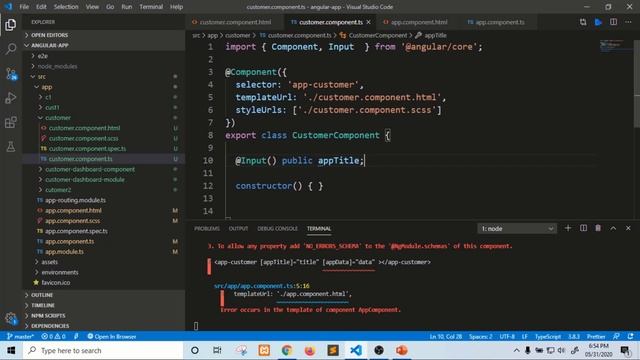Open editor More Actions ellipsis
640x360 pixels.
click(x=628, y=22)
